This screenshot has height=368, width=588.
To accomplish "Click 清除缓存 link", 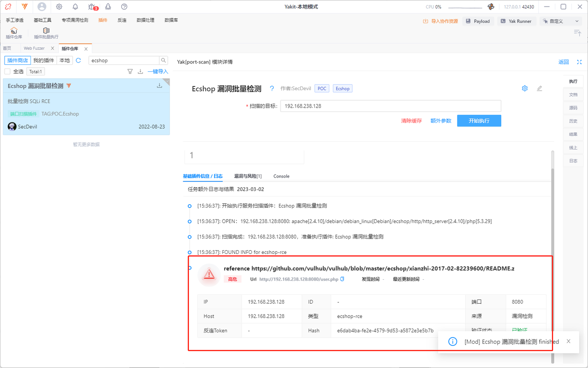I will click(412, 121).
